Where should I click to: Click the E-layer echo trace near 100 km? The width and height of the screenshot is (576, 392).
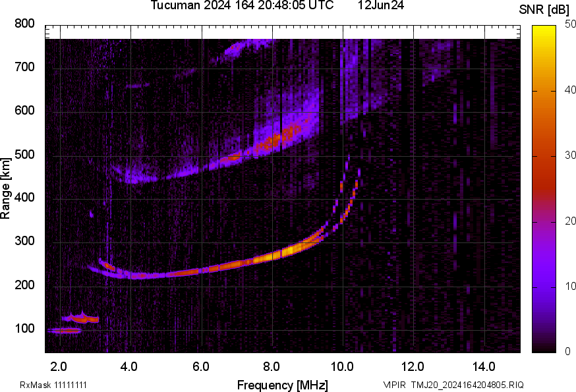coord(65,331)
